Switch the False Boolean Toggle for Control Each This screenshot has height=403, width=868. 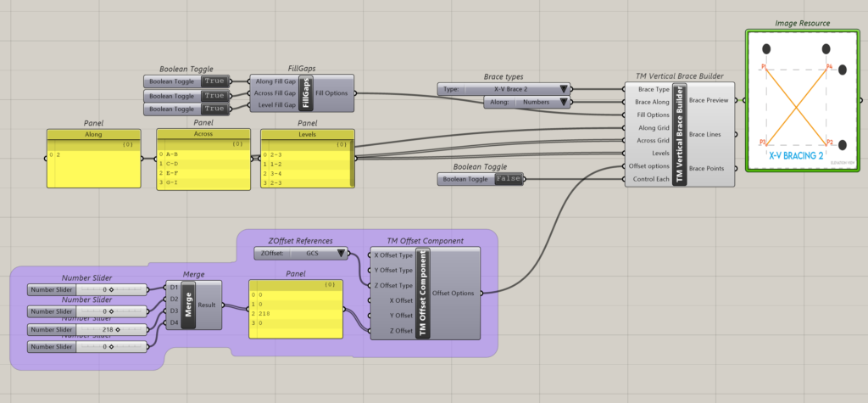coord(508,179)
